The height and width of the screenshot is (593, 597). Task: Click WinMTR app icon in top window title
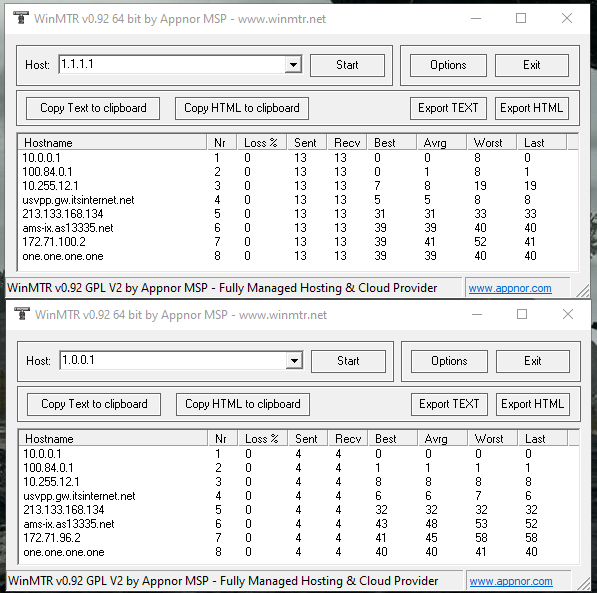click(21, 18)
